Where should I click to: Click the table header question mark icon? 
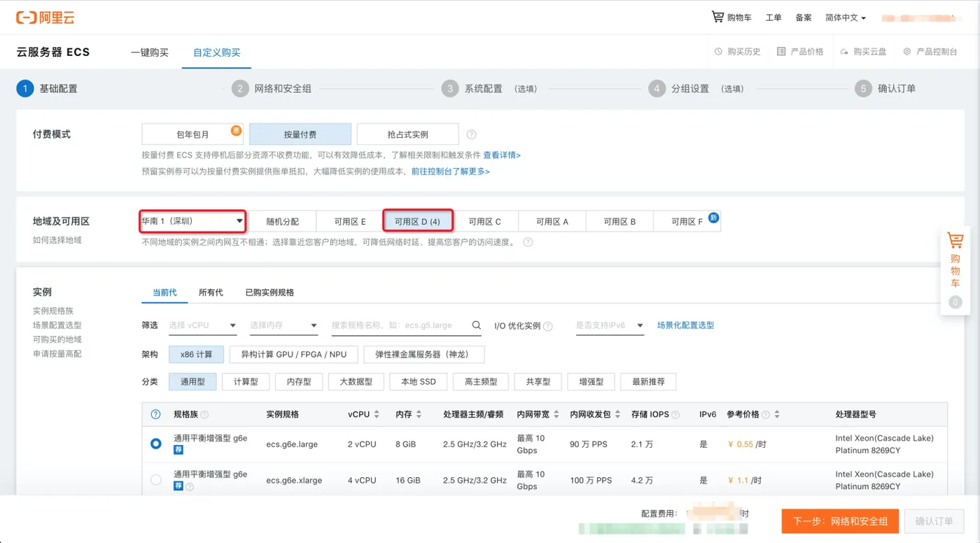[x=155, y=414]
